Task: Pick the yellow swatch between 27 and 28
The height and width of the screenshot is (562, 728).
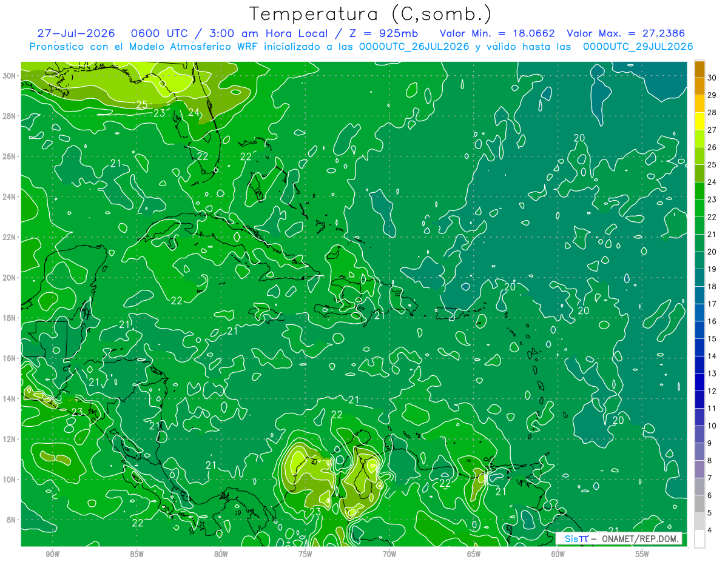Action: pyautogui.click(x=699, y=121)
